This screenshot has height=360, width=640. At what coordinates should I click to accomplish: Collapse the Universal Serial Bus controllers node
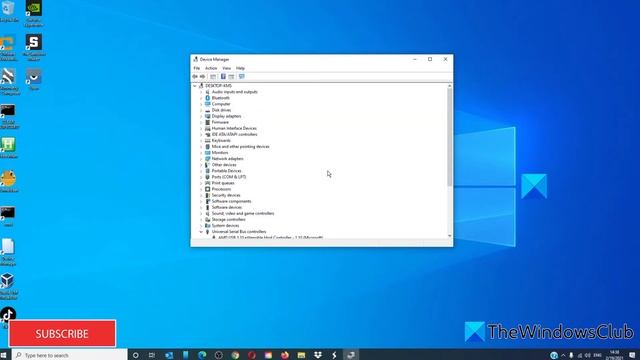click(201, 232)
